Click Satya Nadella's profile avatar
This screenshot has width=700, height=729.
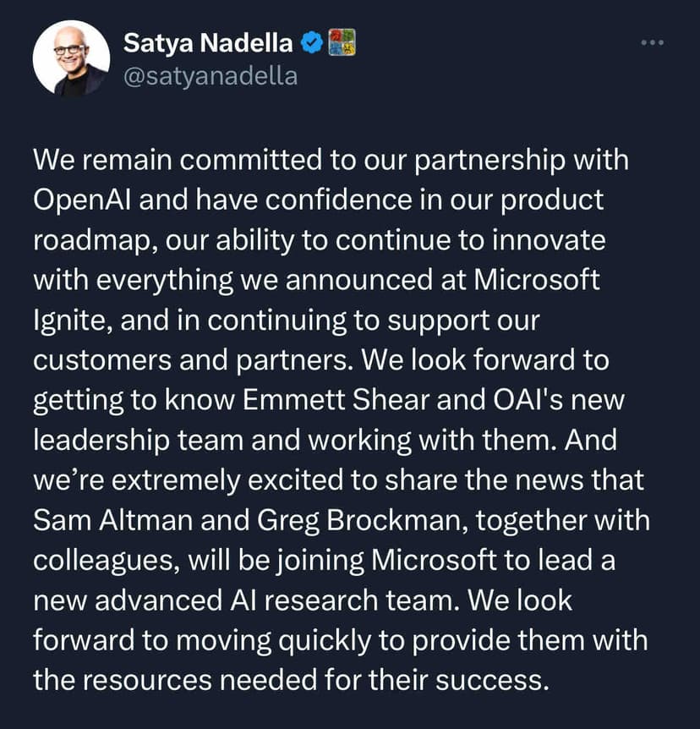pyautogui.click(x=71, y=58)
